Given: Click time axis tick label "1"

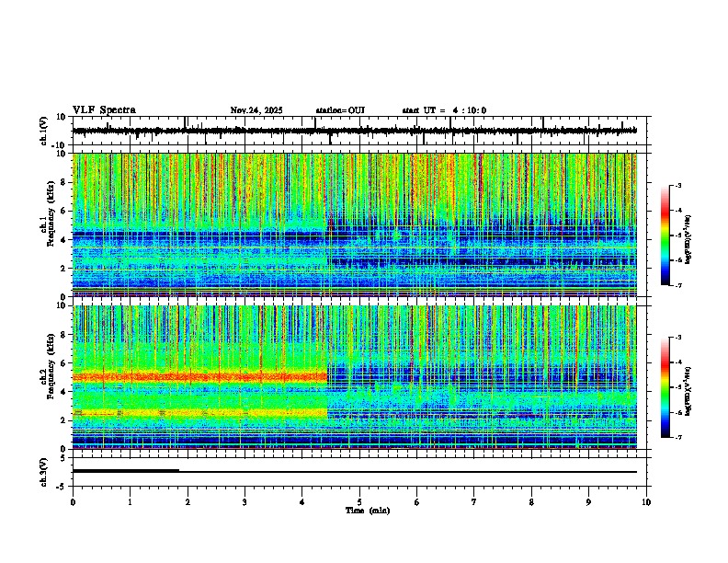Looking at the screenshot, I should (130, 502).
